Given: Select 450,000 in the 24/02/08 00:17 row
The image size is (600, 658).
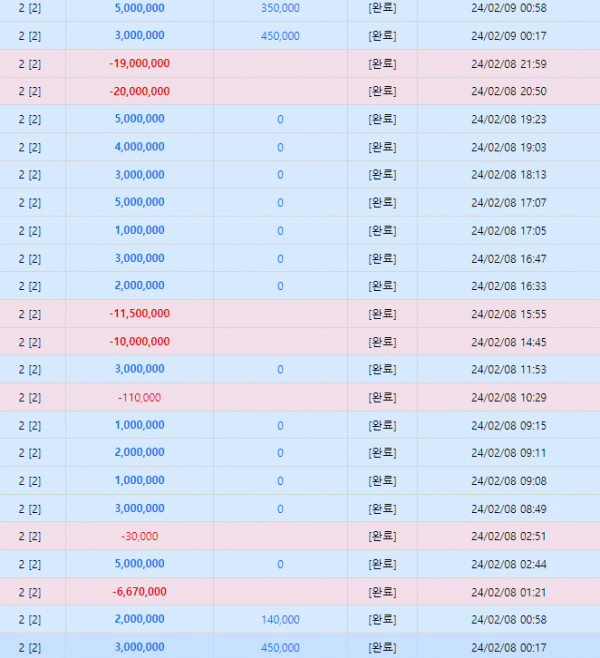Looking at the screenshot, I should pyautogui.click(x=280, y=648).
